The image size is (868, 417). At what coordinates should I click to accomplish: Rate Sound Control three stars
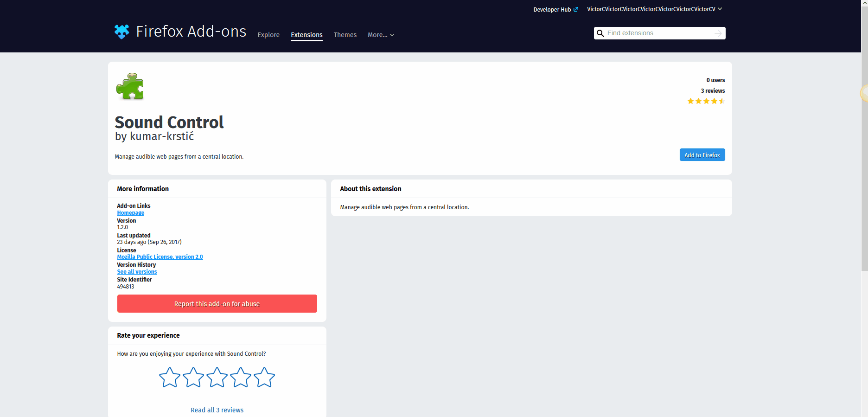(217, 378)
